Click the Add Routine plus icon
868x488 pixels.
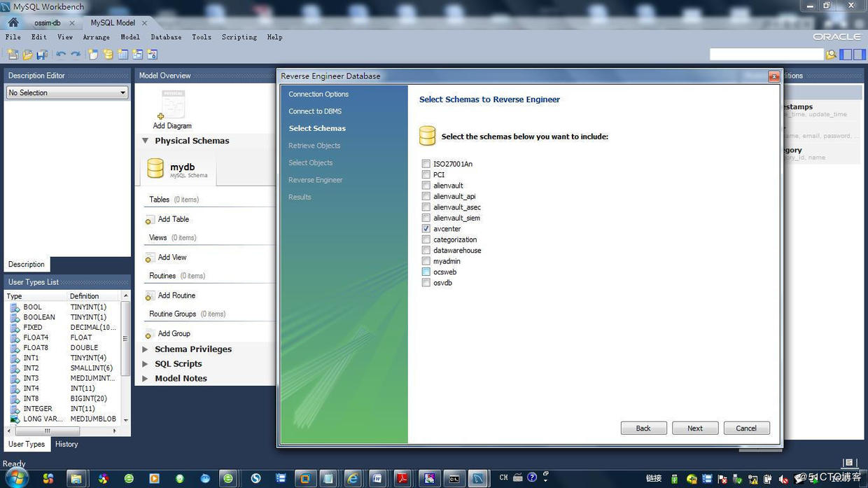(x=149, y=296)
